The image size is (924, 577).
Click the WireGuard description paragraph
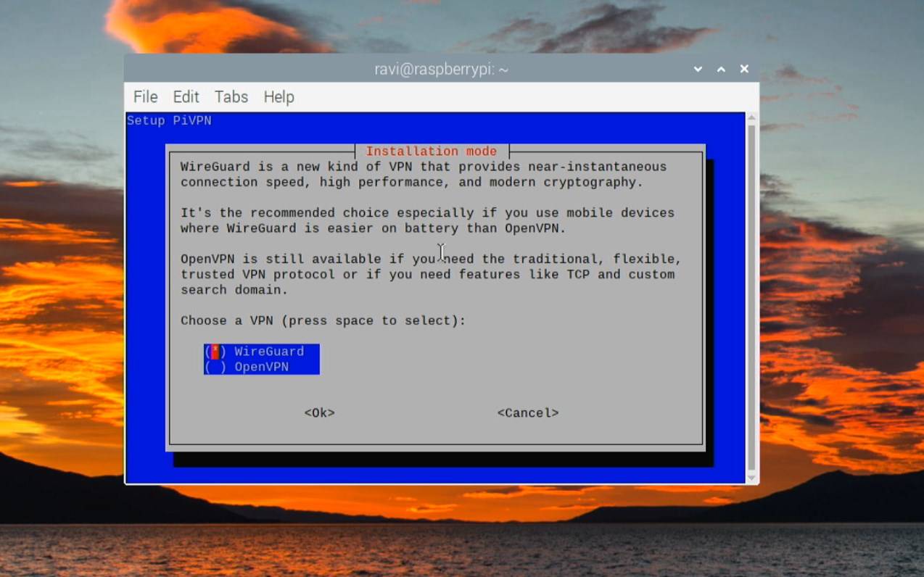(423, 174)
